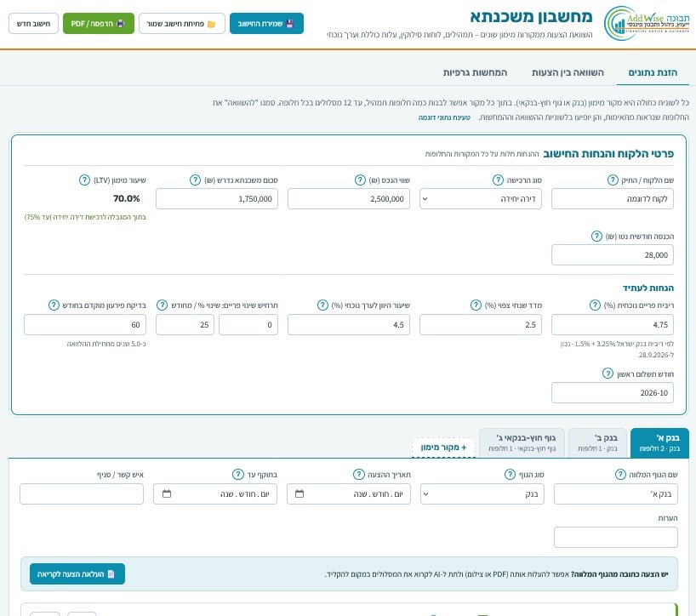The height and width of the screenshot is (616, 696).
Task: Click הדפסה / PDF button
Action: (x=99, y=24)
